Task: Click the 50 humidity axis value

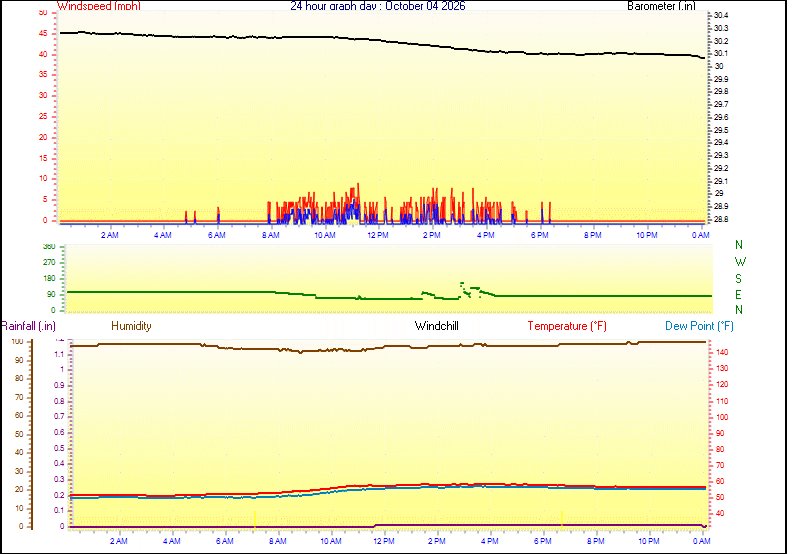Action: click(x=19, y=434)
